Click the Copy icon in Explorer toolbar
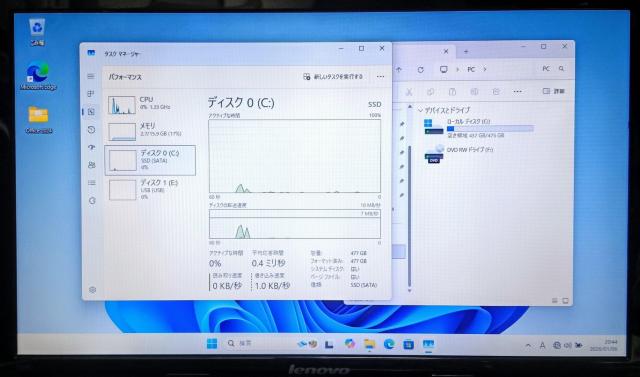This screenshot has width=640, height=377. pyautogui.click(x=431, y=92)
